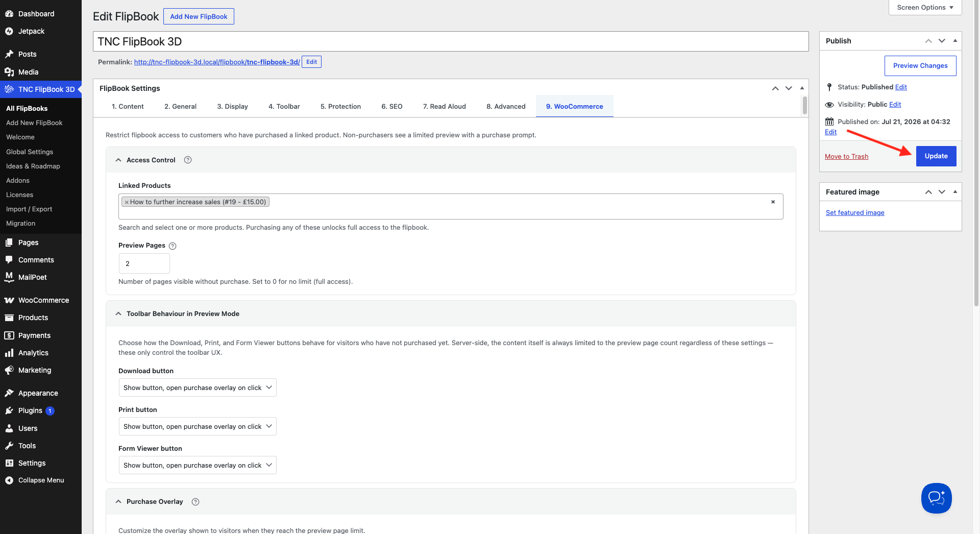
Task: Move Publish panel up
Action: click(x=928, y=41)
